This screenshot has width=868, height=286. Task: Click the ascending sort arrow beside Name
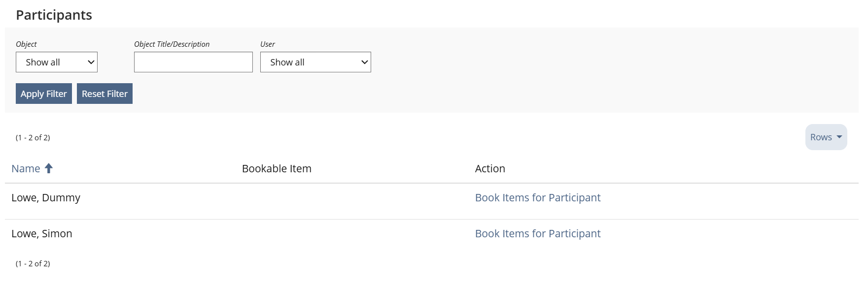pyautogui.click(x=49, y=168)
